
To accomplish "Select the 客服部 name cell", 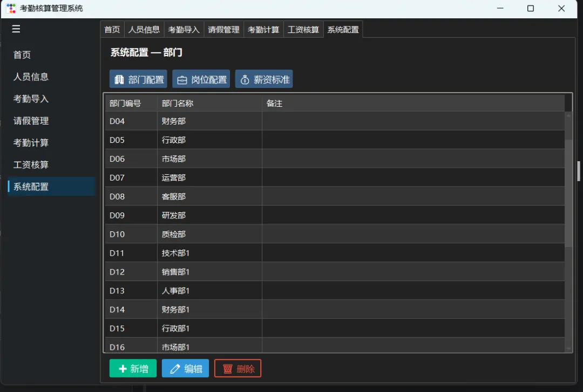I will 209,197.
